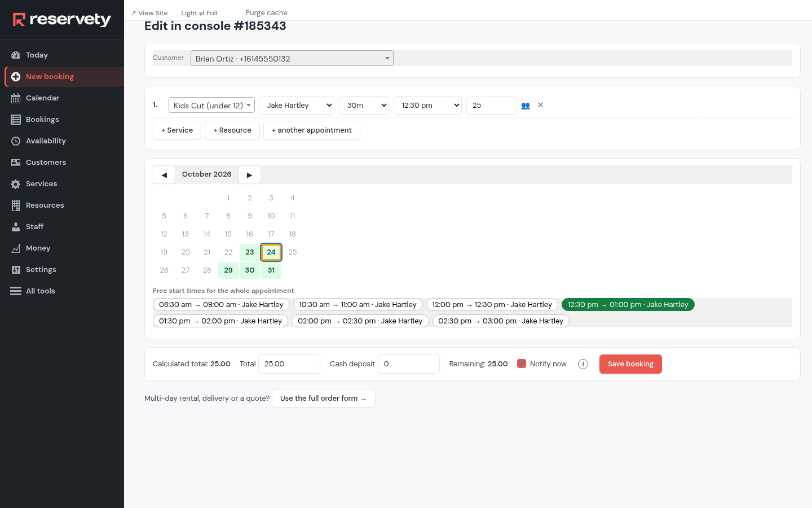The width and height of the screenshot is (812, 508).
Task: Click the + Resource button
Action: pyautogui.click(x=232, y=130)
